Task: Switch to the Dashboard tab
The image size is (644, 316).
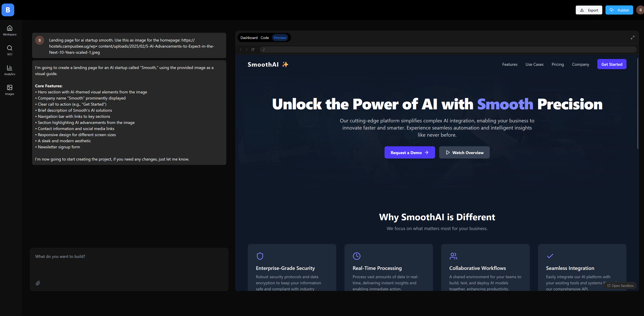Action: point(249,38)
